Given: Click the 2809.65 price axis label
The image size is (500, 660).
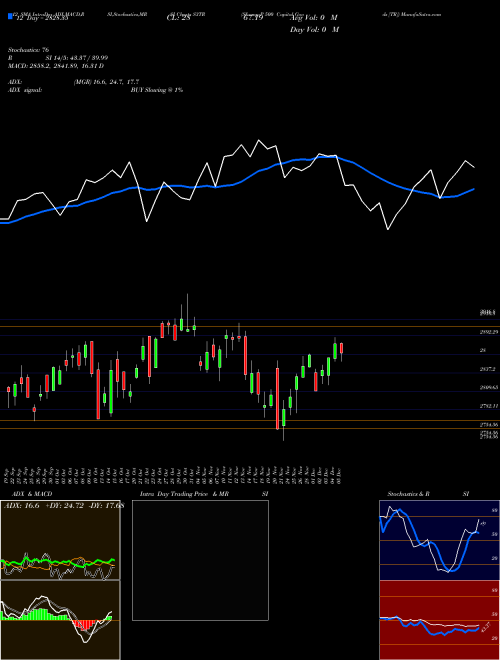Looking at the screenshot, I should (489, 387).
